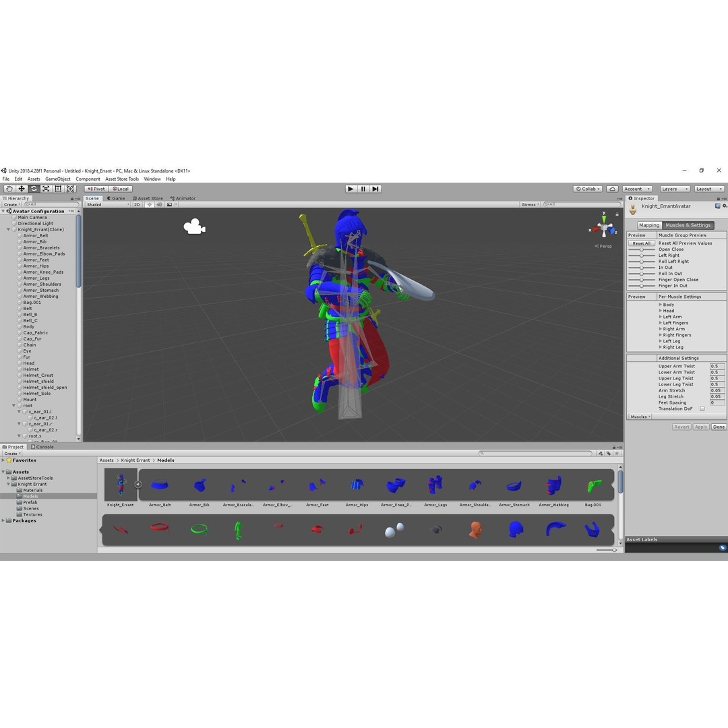The height and width of the screenshot is (728, 728).
Task: Click the Reset All button
Action: pyautogui.click(x=641, y=243)
